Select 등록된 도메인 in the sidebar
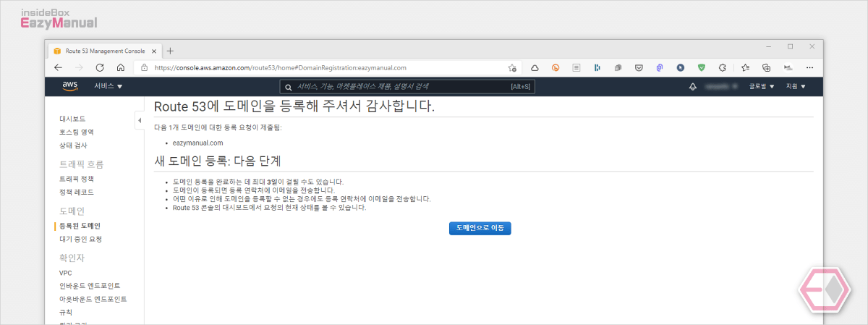Viewport: 868px width, 325px height. (x=80, y=226)
